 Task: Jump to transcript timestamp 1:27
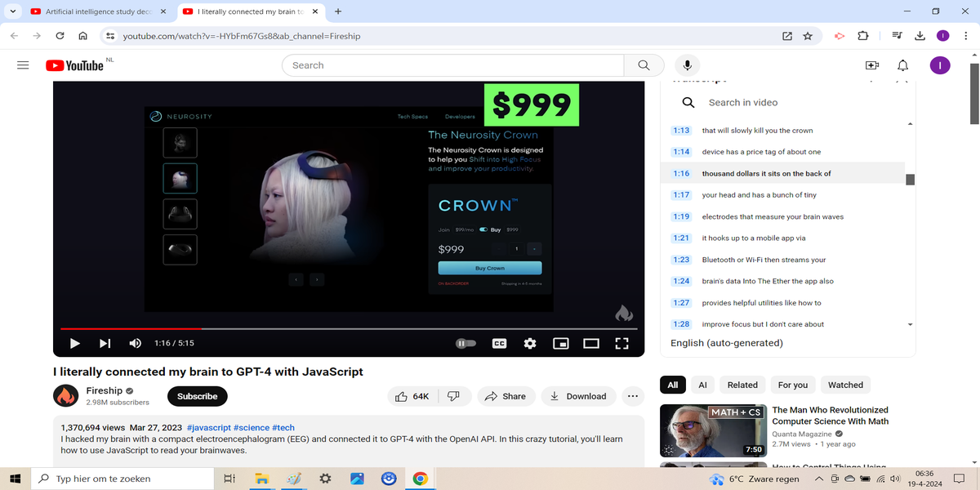tap(681, 303)
